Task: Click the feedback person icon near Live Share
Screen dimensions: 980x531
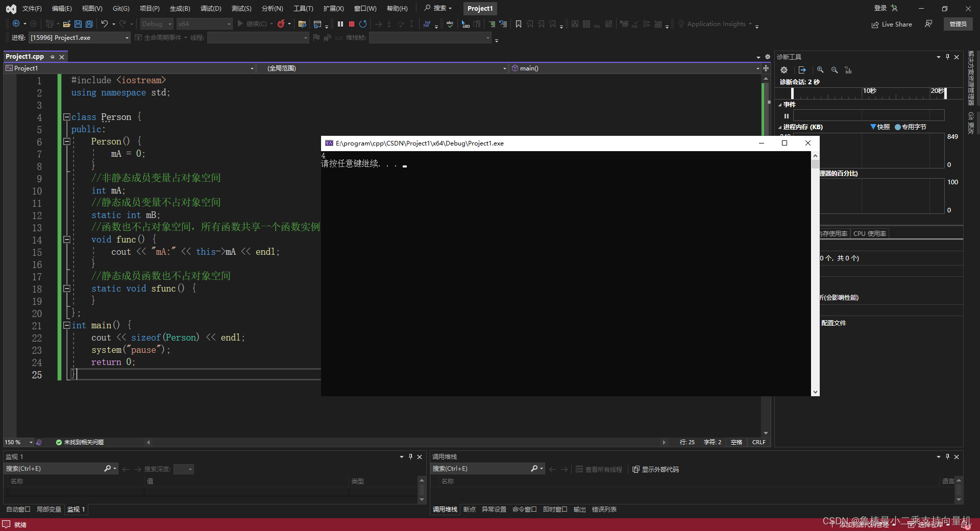Action: [928, 24]
